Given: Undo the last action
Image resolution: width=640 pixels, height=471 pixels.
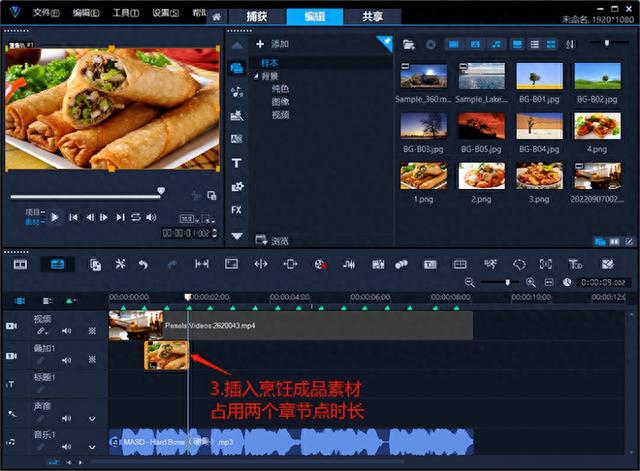Looking at the screenshot, I should [142, 264].
